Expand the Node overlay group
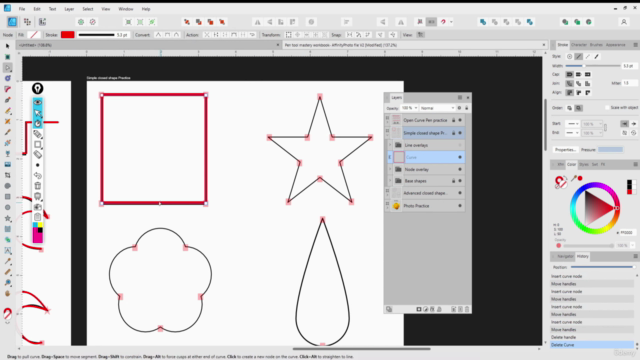This screenshot has height=360, width=640. pos(390,169)
